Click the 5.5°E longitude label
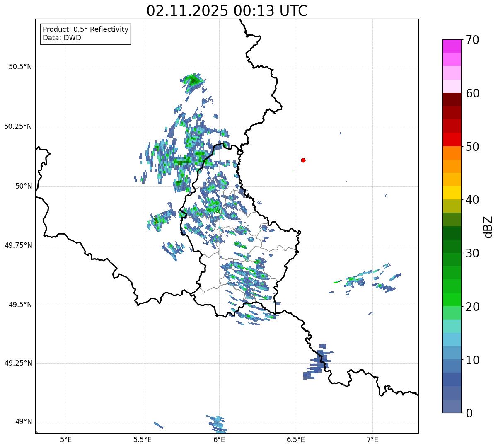Image resolution: width=498 pixels, height=448 pixels. point(143,439)
